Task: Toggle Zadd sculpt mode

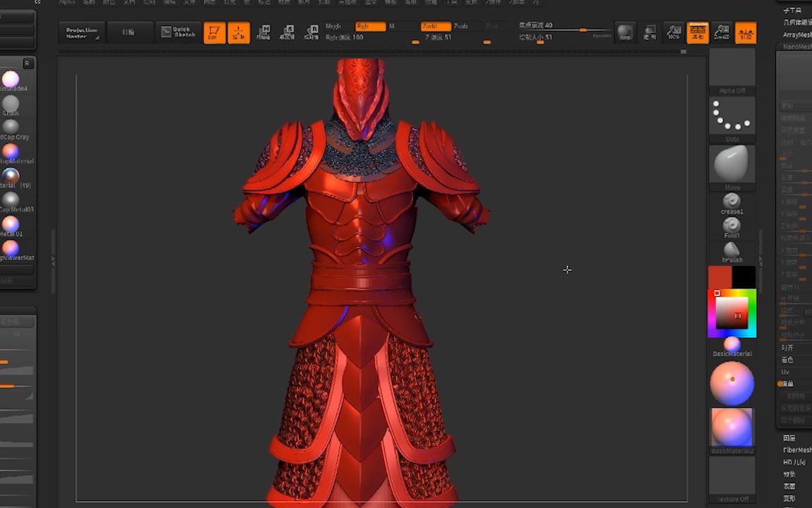Action: (436, 26)
